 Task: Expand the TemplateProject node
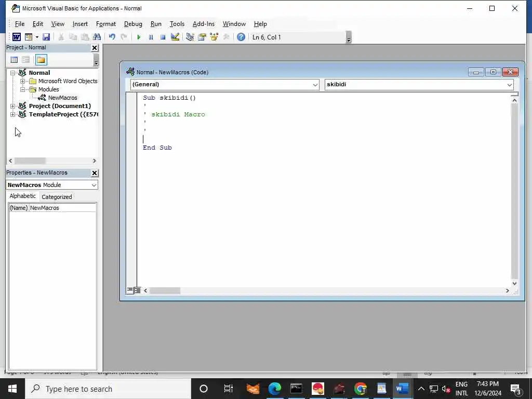coord(12,114)
